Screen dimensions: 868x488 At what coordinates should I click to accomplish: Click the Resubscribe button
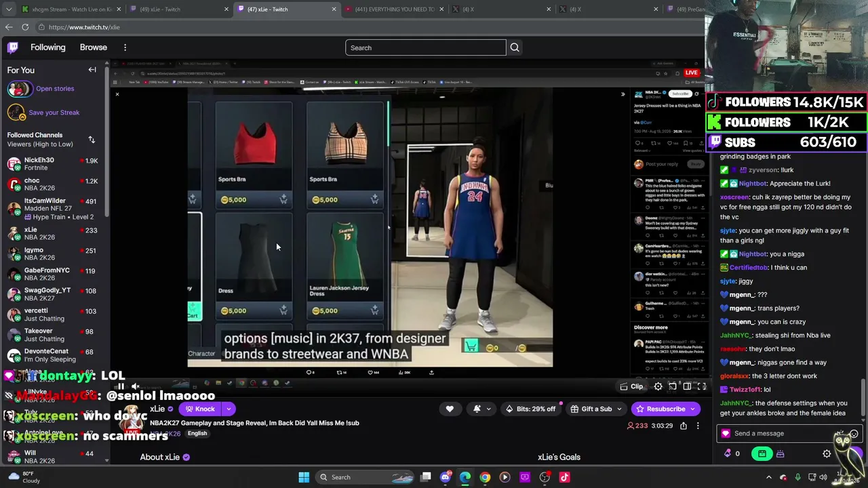[x=660, y=409]
